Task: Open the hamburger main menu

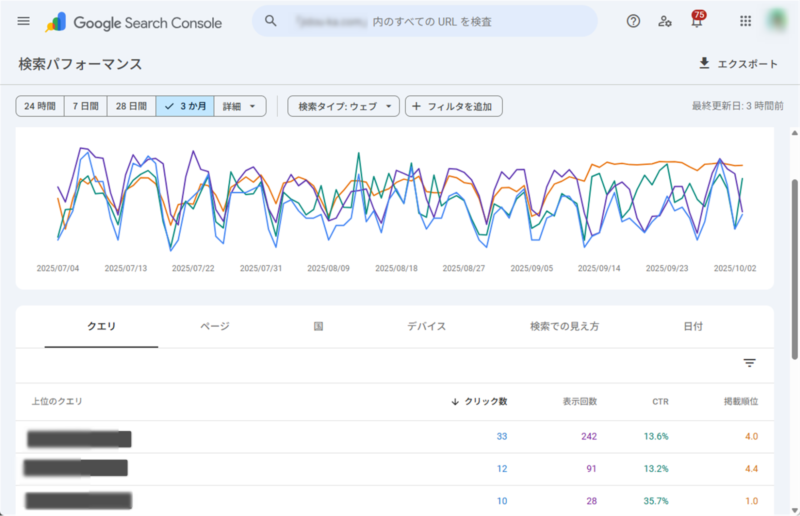Action: pyautogui.click(x=24, y=21)
